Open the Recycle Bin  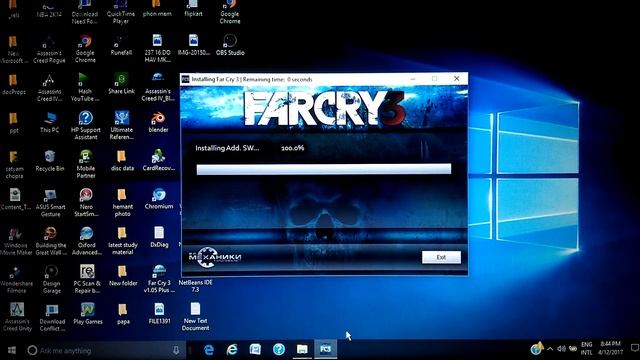[x=50, y=161]
